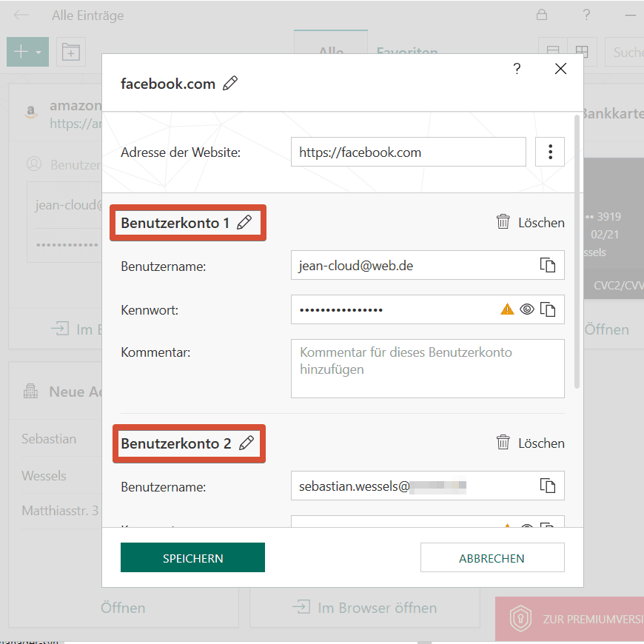Click the ABBRECHEN button
644x644 pixels.
click(x=492, y=557)
